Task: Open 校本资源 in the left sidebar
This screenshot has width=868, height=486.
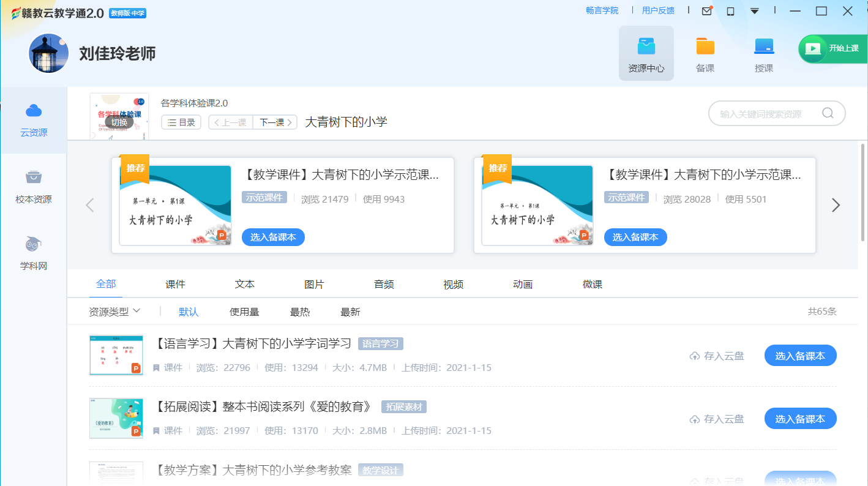Action: tap(34, 187)
